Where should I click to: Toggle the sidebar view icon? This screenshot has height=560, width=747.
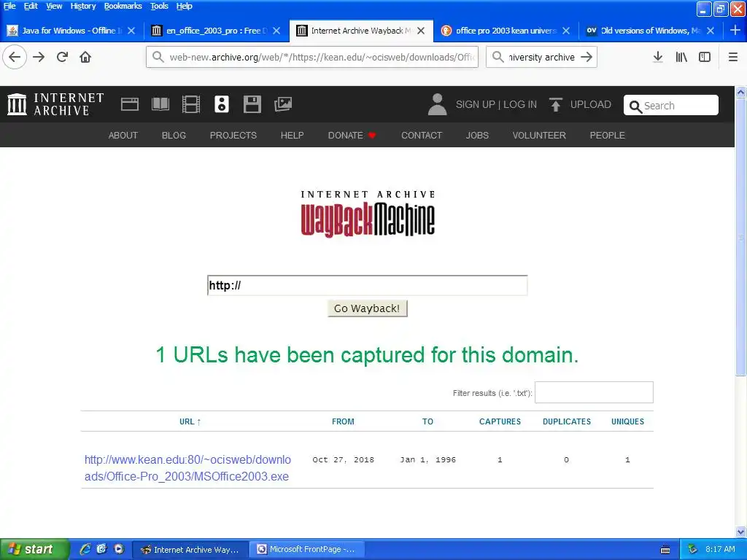coord(705,57)
